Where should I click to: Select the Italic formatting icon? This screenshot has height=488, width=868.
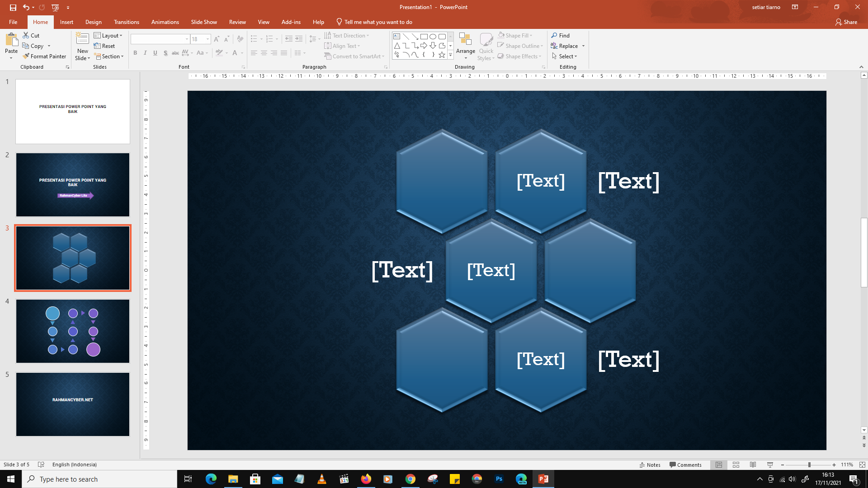pyautogui.click(x=145, y=53)
